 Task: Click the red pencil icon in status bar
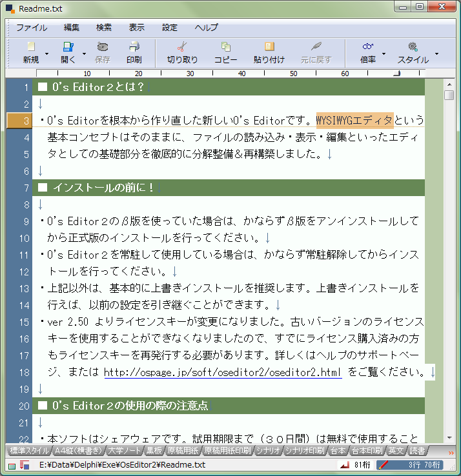click(x=383, y=465)
